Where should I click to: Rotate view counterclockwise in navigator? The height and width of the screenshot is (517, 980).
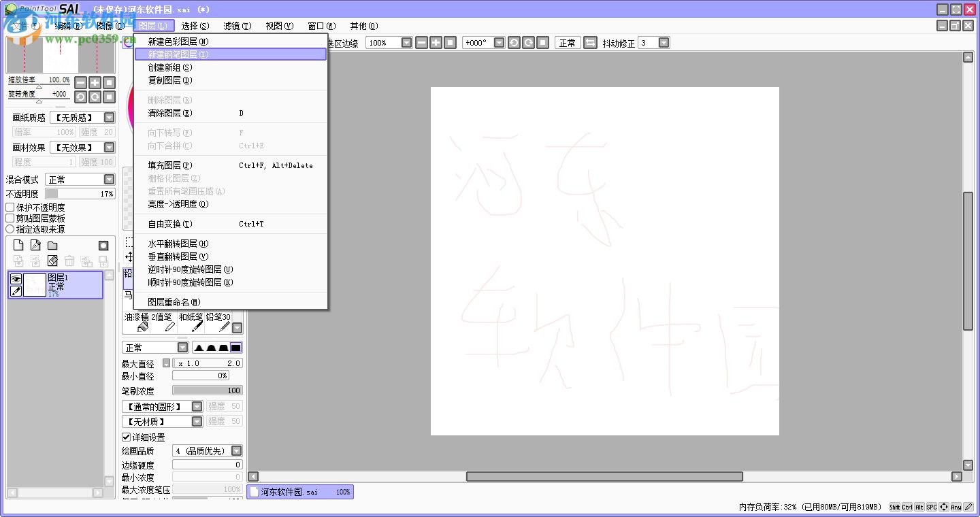point(80,97)
